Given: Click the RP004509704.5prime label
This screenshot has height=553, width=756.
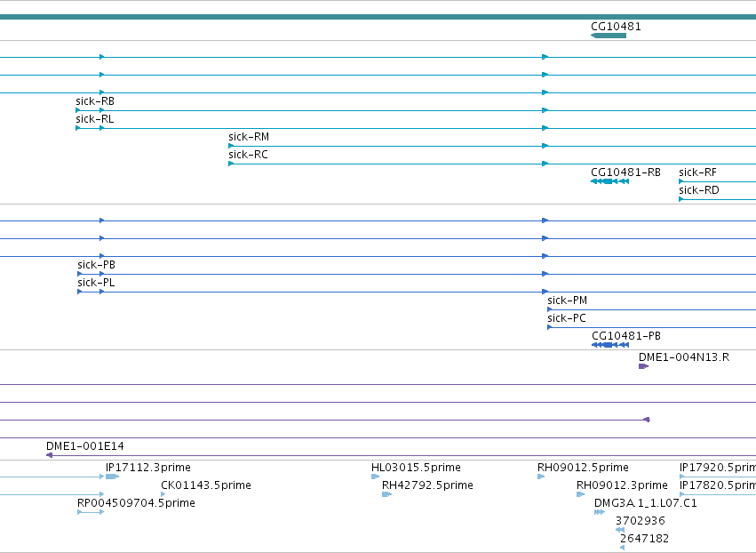Looking at the screenshot, I should tap(137, 503).
